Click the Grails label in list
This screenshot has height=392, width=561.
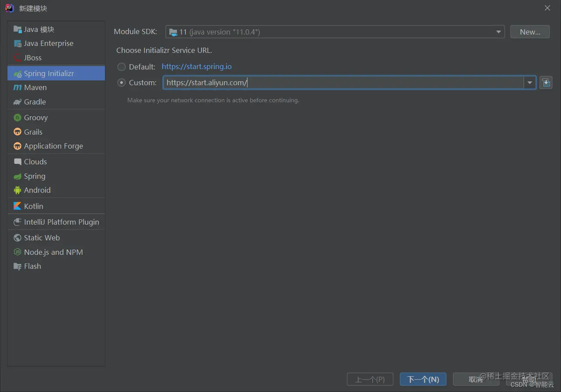point(33,132)
